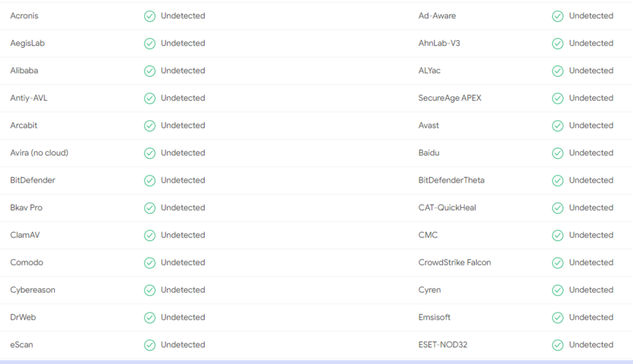Click the Alibaba row's green checkmark icon

pos(150,71)
